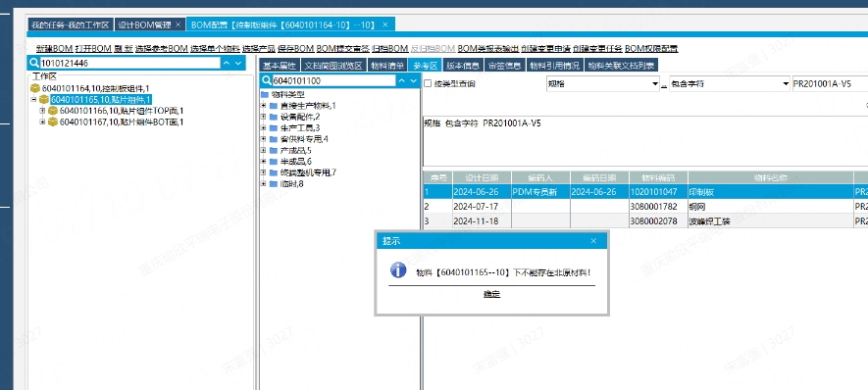868x390 pixels.
Task: Close the 设计BOM管理 tab with its X
Action: click(x=178, y=24)
